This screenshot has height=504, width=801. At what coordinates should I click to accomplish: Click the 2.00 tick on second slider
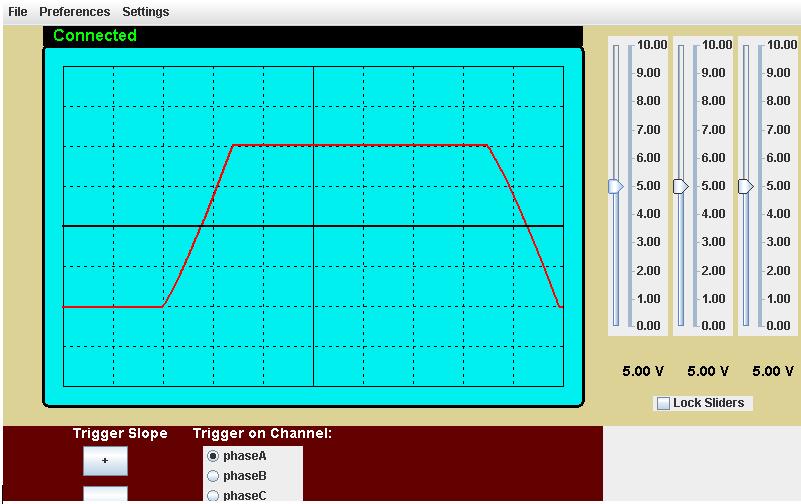click(714, 271)
